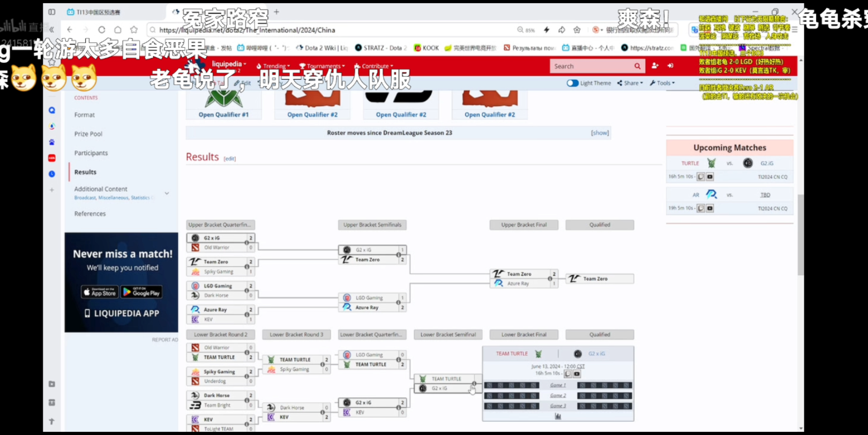Click the TBD opponent in upcoming matches
Image resolution: width=868 pixels, height=435 pixels.
(x=765, y=195)
